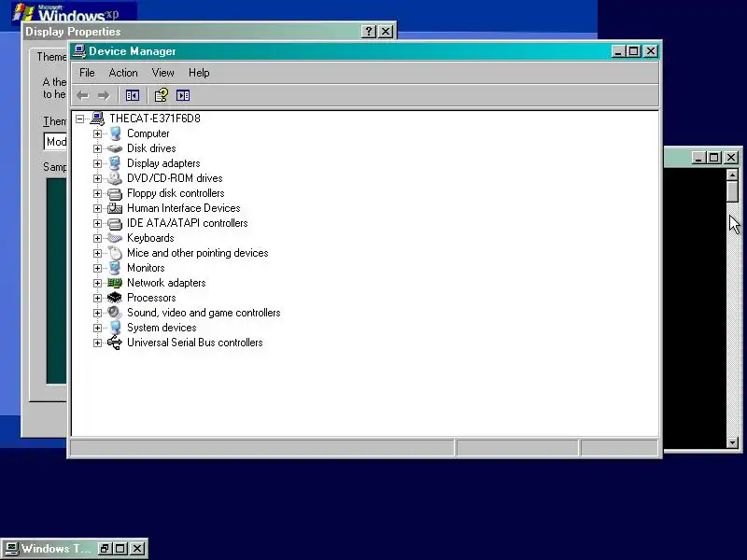The width and height of the screenshot is (747, 560).
Task: Expand the Display adapters node
Action: 98,163
